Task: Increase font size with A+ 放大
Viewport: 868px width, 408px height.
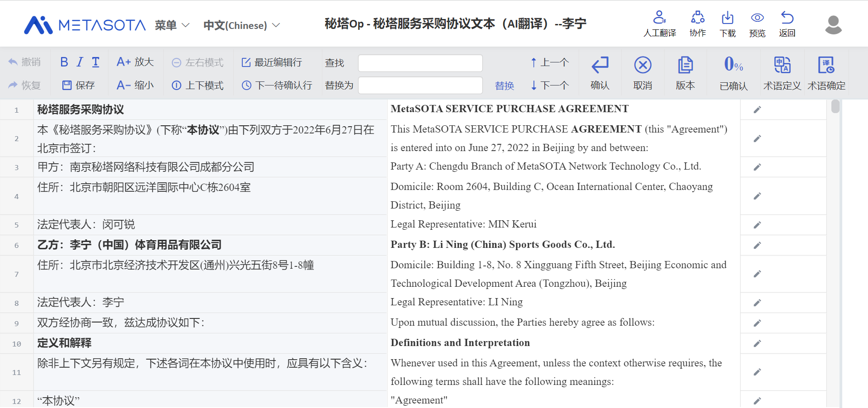Action: pos(135,62)
